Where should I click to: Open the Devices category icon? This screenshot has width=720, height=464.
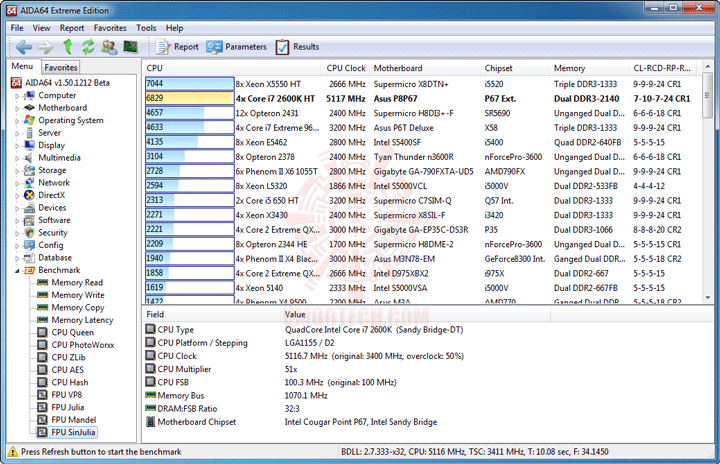[x=29, y=208]
